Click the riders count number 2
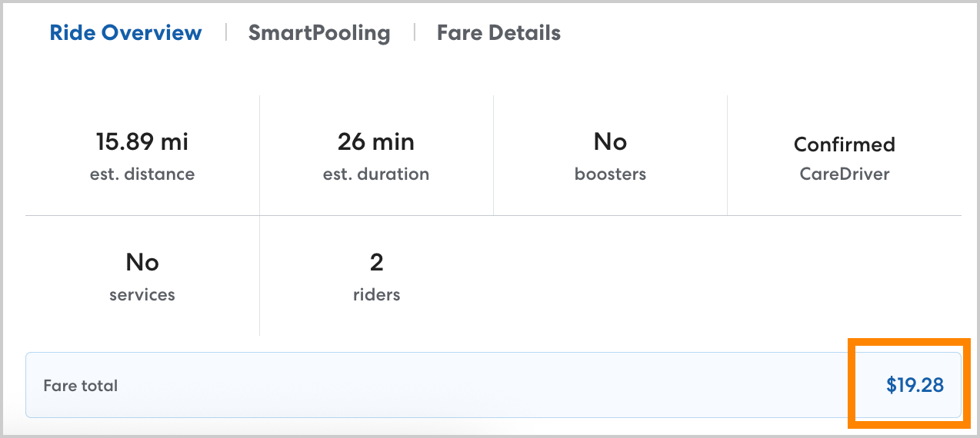The image size is (980, 438). [x=376, y=263]
